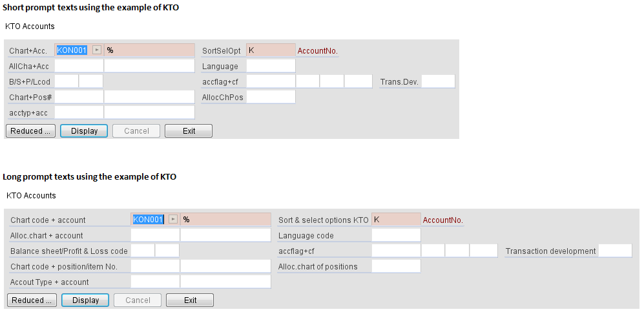
Task: Exit the long prompt KTO form
Action: (x=190, y=300)
